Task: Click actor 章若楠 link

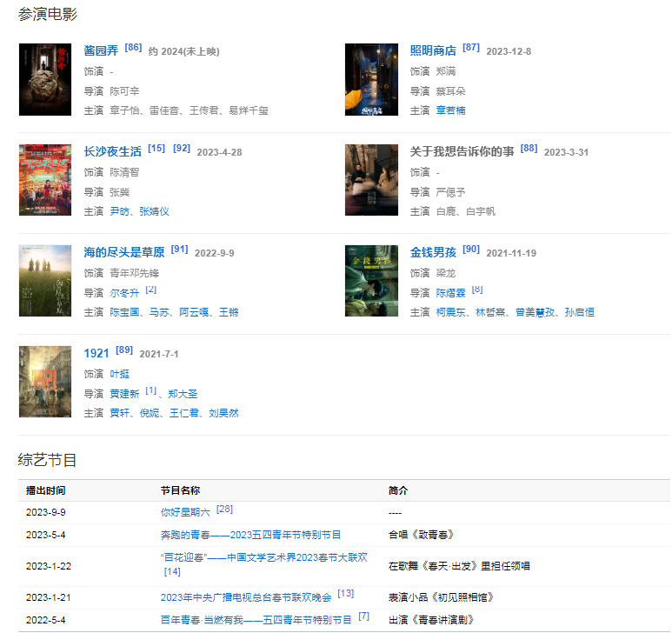Action: (450, 110)
